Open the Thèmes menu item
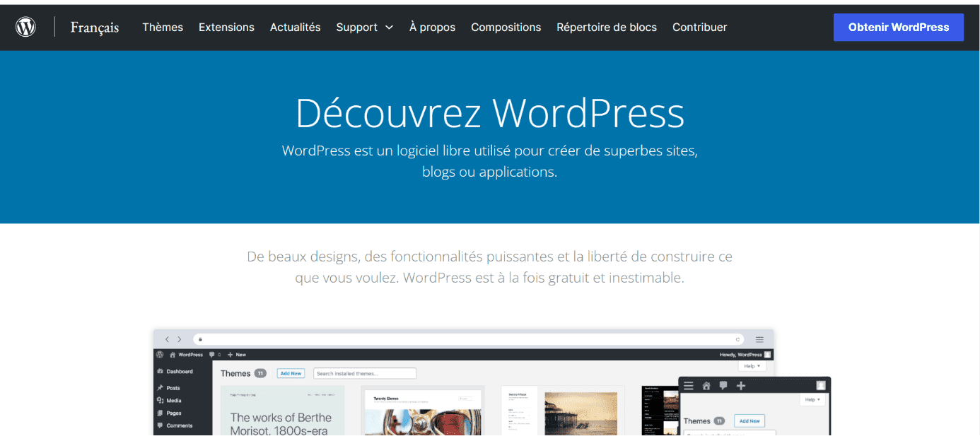980x441 pixels. (163, 28)
